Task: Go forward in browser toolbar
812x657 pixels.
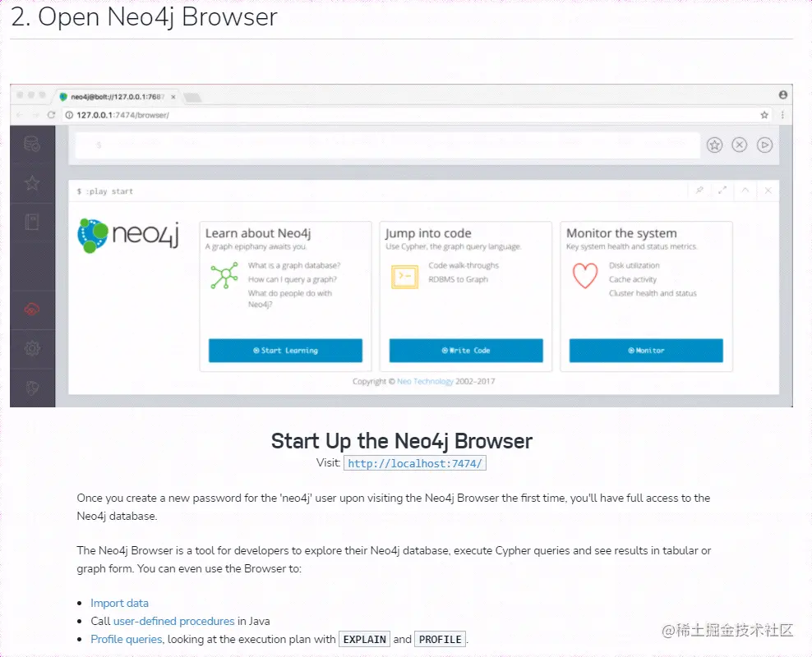Action: click(x=35, y=115)
